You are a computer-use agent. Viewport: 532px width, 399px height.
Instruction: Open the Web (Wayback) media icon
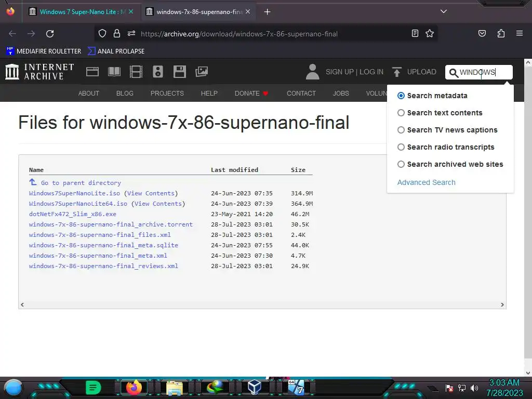[92, 72]
